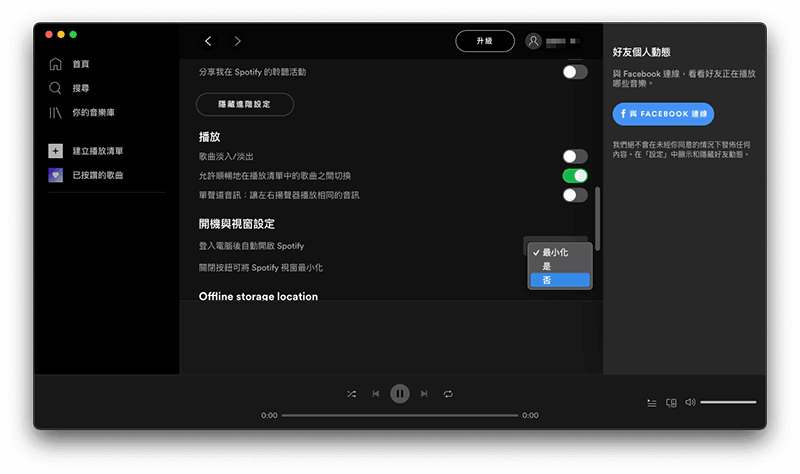Open the play queue icon

click(x=652, y=403)
